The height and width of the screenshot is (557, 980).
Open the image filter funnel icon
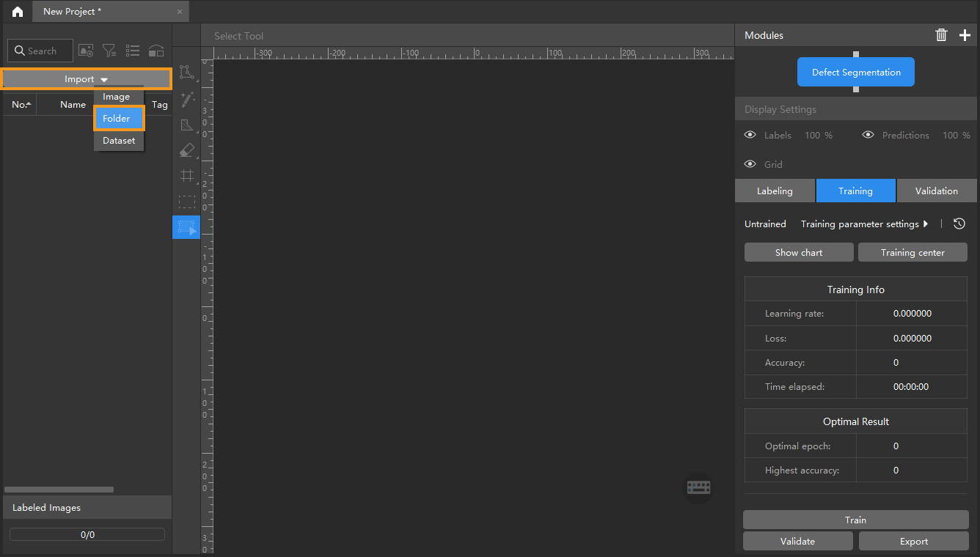pyautogui.click(x=109, y=51)
